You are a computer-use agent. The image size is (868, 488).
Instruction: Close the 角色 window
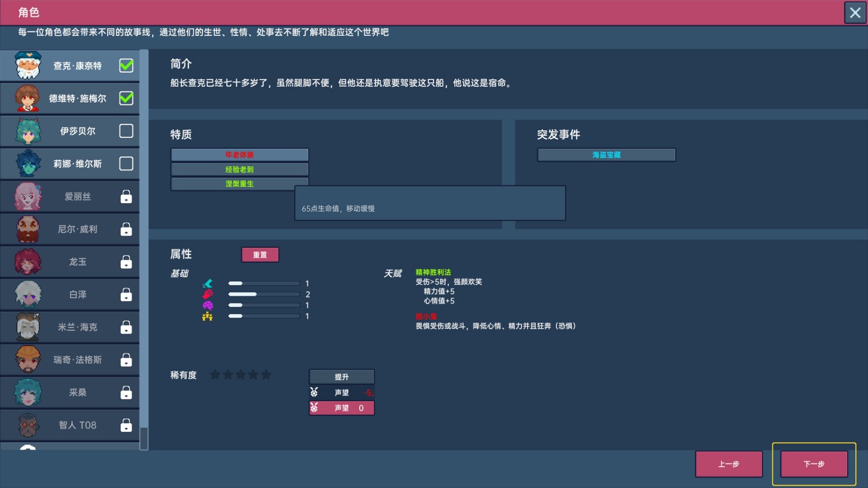tap(855, 13)
